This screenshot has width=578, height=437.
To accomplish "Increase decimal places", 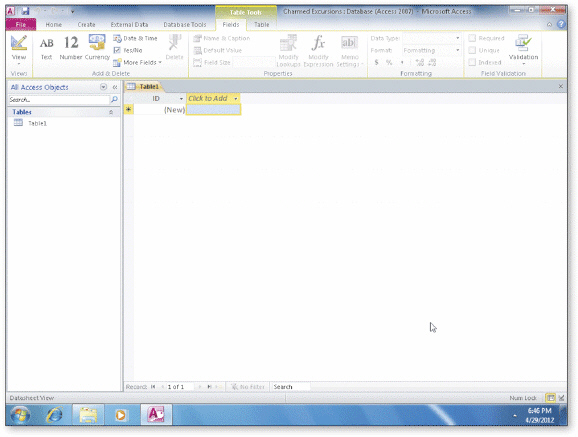I will (419, 62).
